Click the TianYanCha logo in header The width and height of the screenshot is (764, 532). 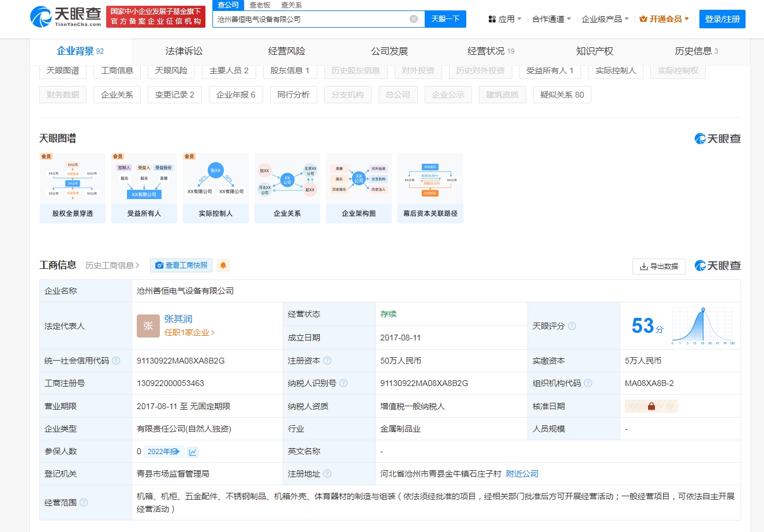click(x=65, y=16)
